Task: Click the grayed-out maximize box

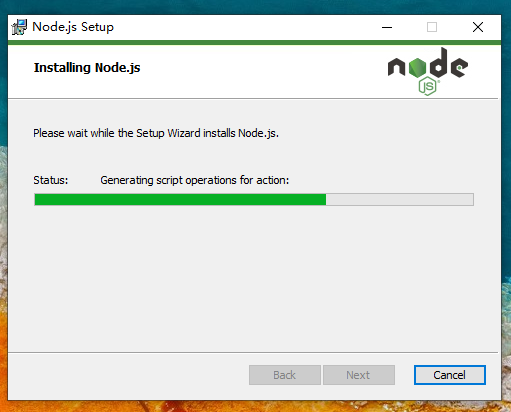Action: pyautogui.click(x=432, y=27)
